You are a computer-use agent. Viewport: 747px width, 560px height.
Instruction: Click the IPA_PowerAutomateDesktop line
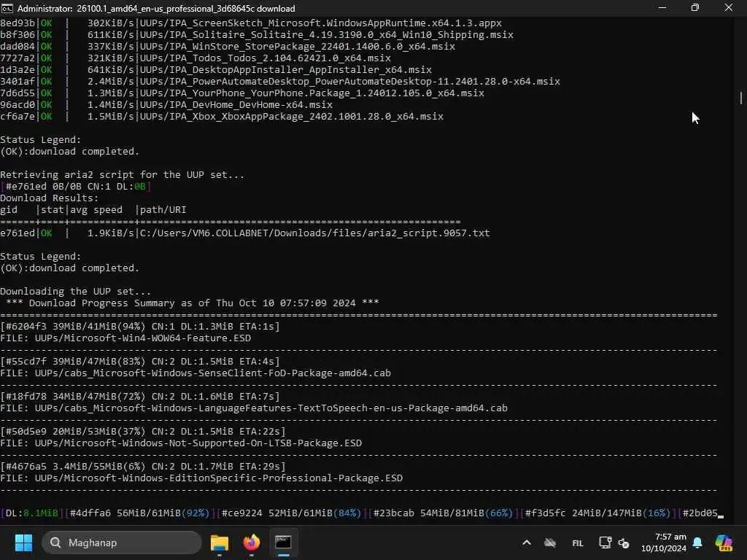point(280,82)
